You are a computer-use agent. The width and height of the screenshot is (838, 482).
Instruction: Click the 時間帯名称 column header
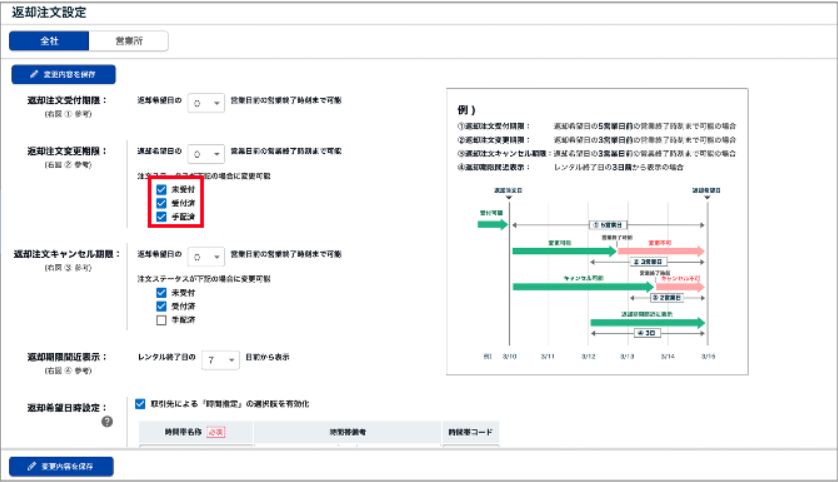click(x=194, y=431)
